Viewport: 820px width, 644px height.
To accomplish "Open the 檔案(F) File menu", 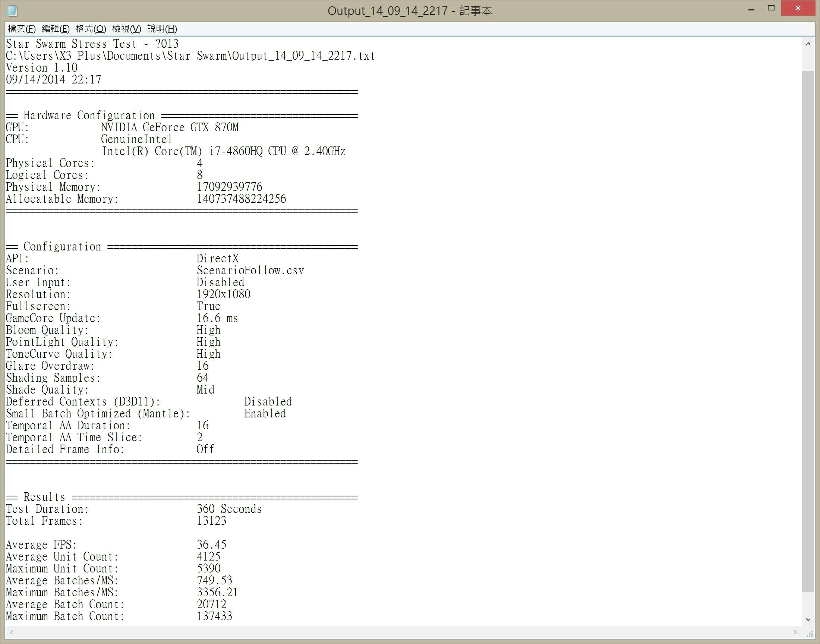I will [x=22, y=29].
